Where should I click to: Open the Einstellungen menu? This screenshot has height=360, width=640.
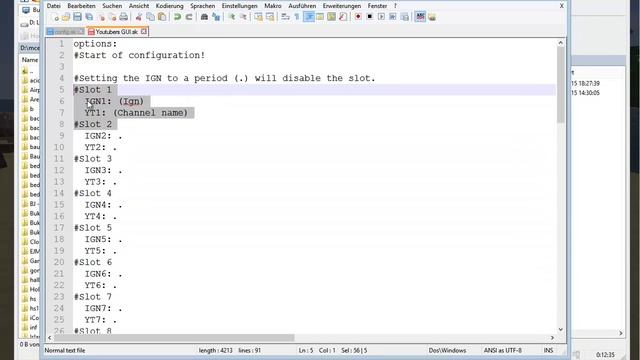(x=240, y=6)
